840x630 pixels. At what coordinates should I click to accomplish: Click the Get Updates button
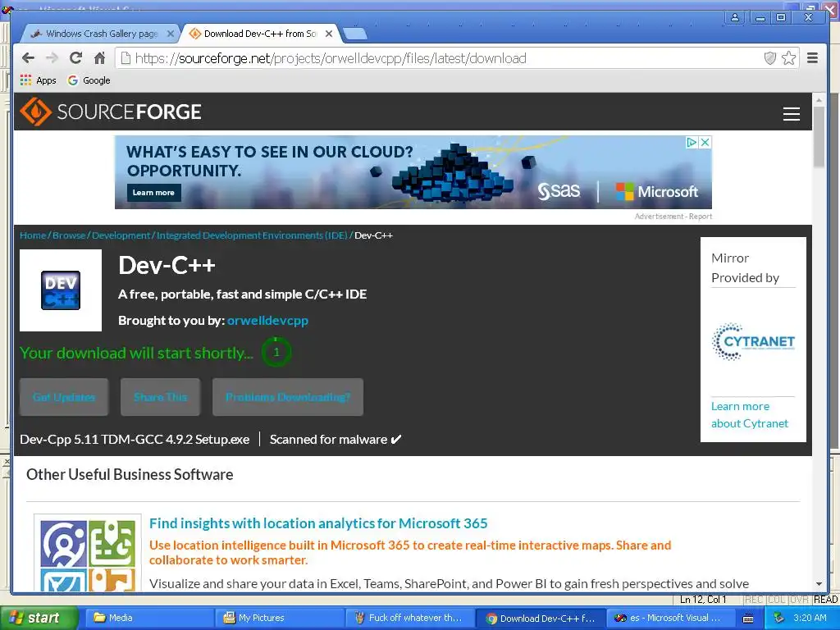64,397
